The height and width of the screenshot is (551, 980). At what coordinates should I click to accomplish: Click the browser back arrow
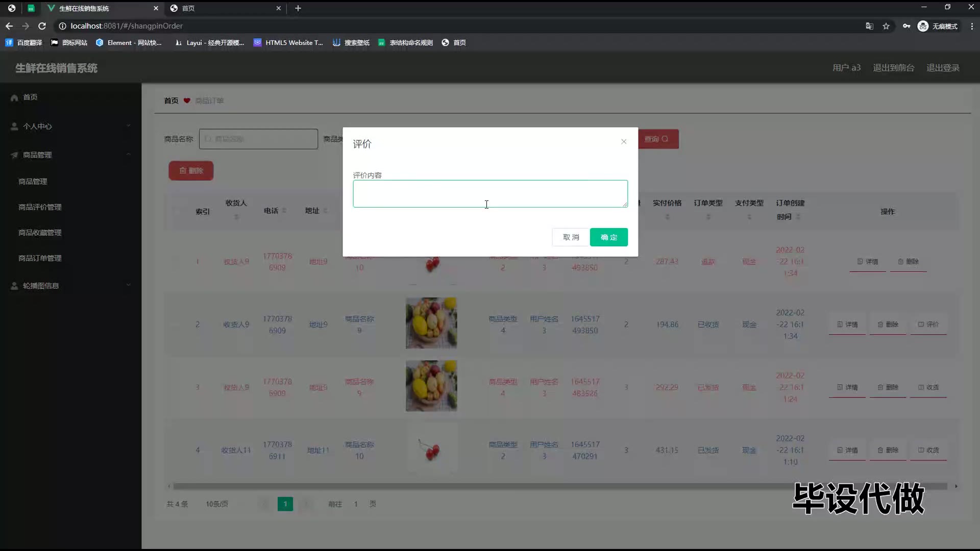[x=9, y=26]
